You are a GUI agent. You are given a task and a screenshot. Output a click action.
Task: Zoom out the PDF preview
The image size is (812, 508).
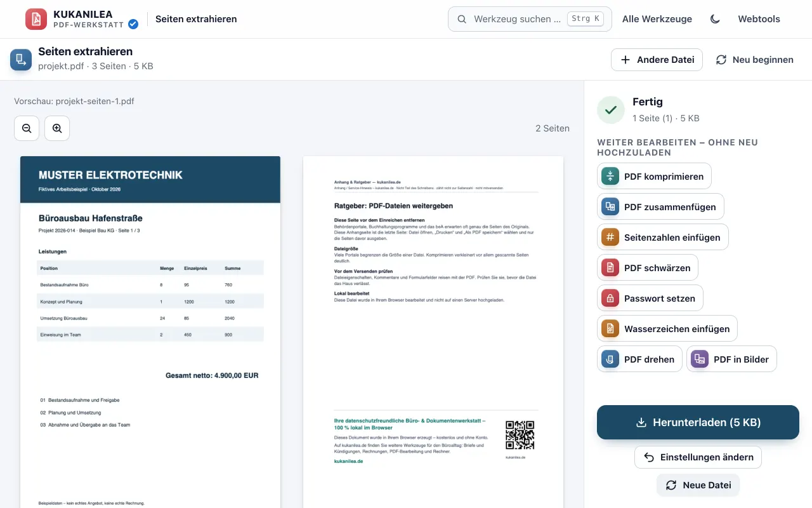point(27,128)
